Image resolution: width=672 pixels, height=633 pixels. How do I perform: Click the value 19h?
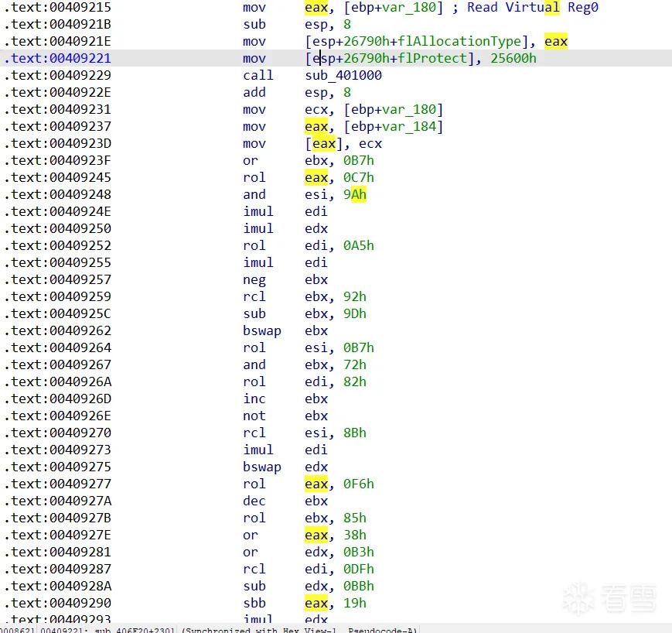coord(355,604)
